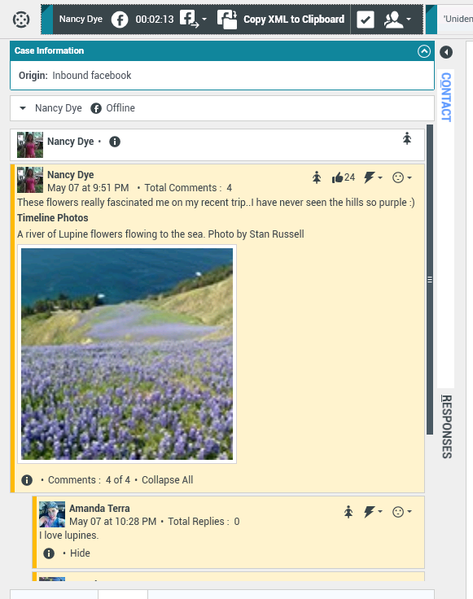
Task: Hide Amanda Terra's comment
Action: point(80,553)
